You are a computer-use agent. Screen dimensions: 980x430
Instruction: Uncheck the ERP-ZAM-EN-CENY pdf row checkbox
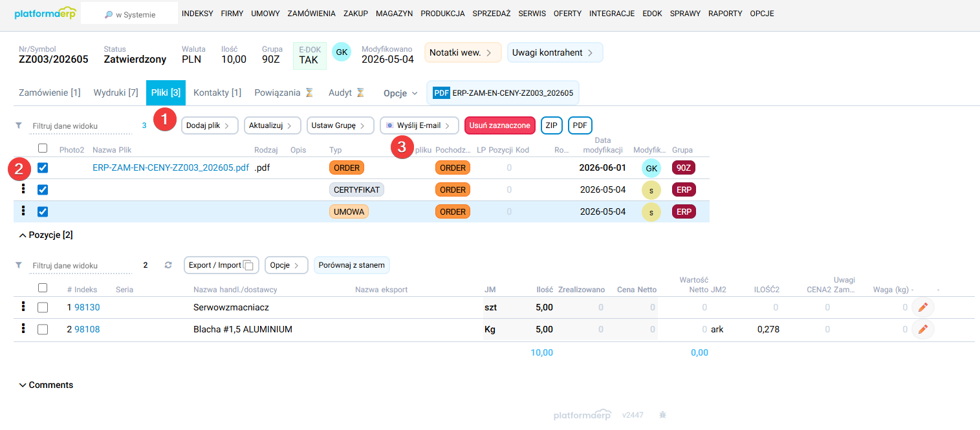pyautogui.click(x=43, y=167)
